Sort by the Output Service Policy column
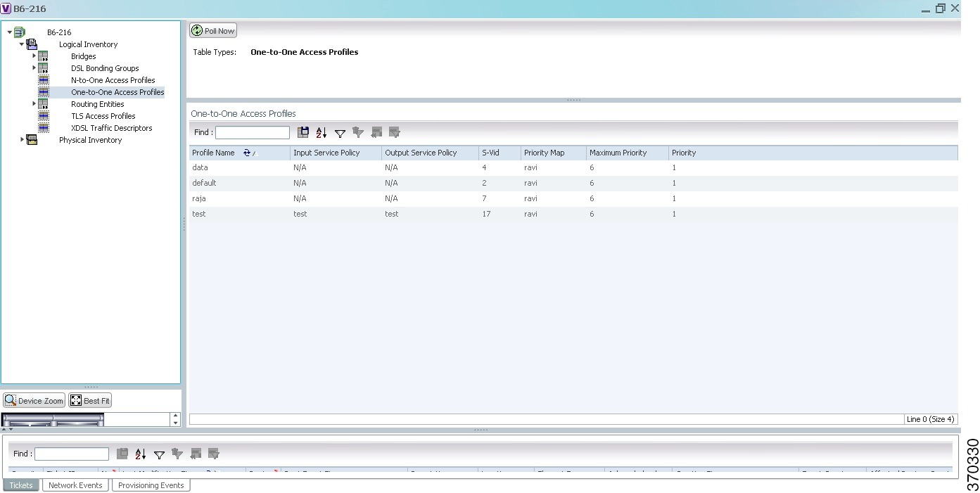The image size is (980, 493). [430, 153]
